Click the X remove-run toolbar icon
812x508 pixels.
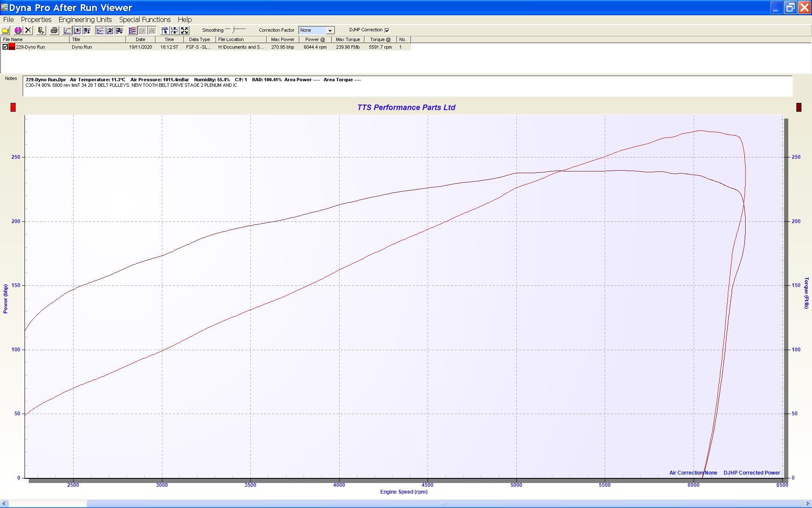coord(28,30)
